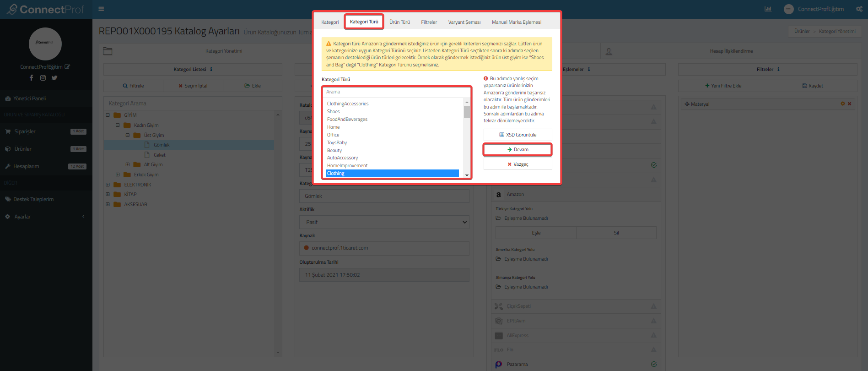Click Sil button under Amazon
Viewport: 868px width, 371px height.
click(x=616, y=233)
